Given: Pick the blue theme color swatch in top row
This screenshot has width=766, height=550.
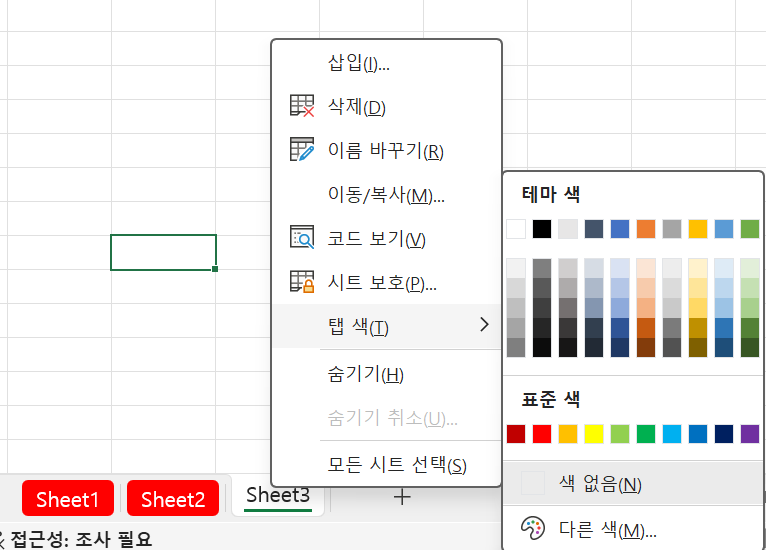Looking at the screenshot, I should point(620,229).
